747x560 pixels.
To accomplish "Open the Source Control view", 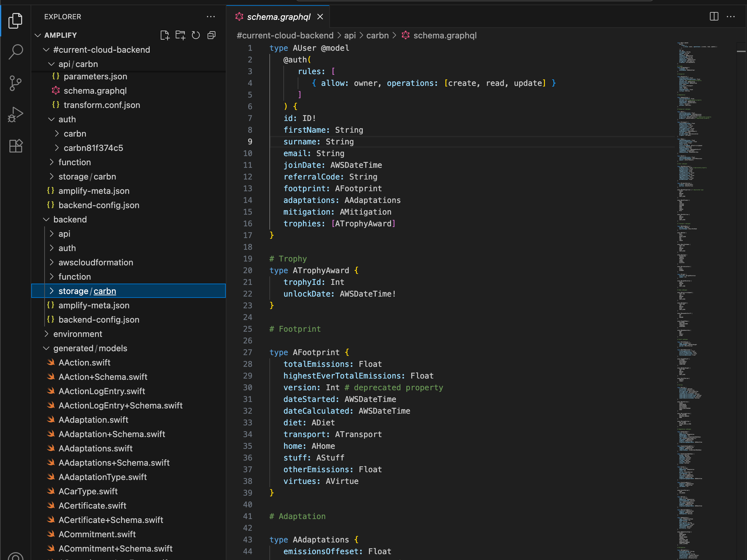I will tap(16, 83).
